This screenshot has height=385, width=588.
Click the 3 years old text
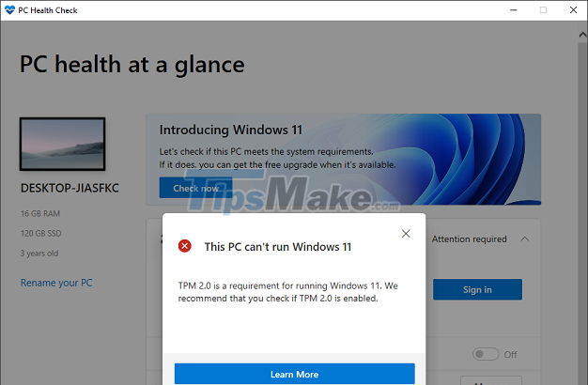39,254
